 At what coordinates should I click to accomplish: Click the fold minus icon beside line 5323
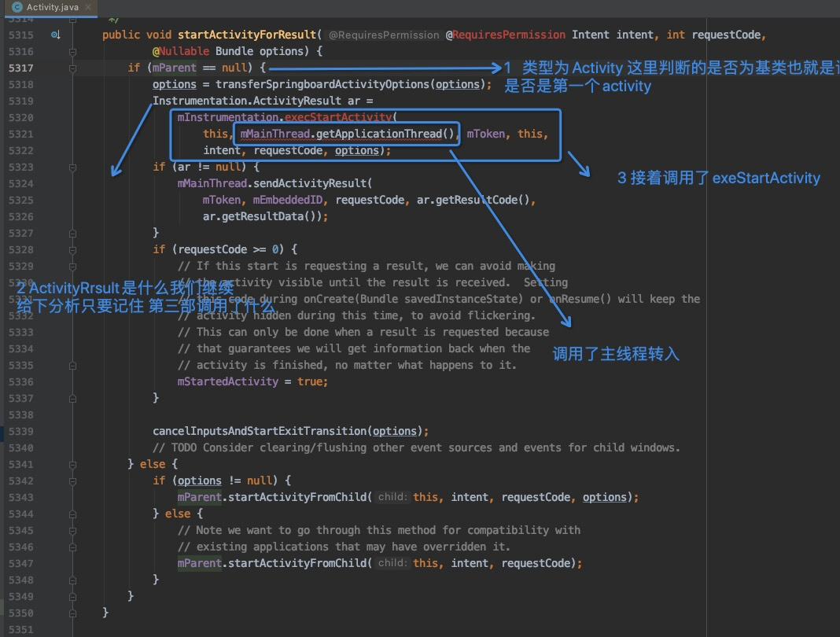pyautogui.click(x=73, y=167)
